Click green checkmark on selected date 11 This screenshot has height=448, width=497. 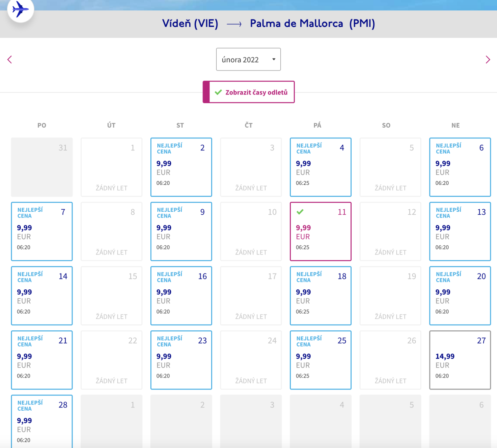click(300, 212)
